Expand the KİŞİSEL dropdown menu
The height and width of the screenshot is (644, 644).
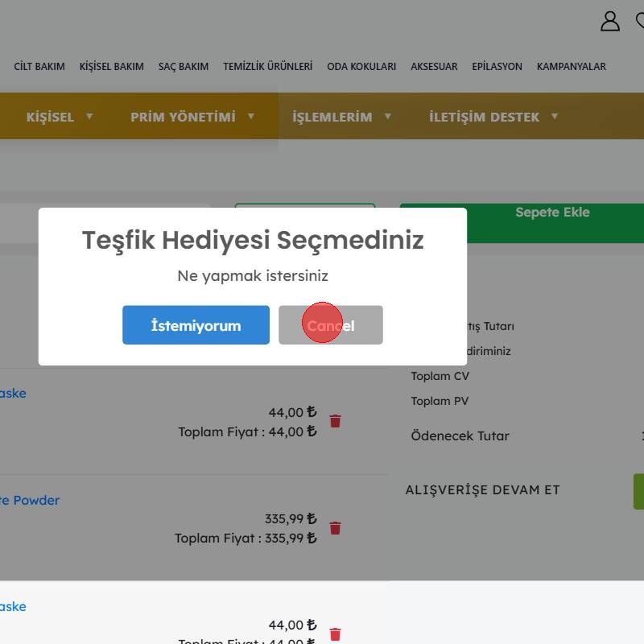click(60, 117)
